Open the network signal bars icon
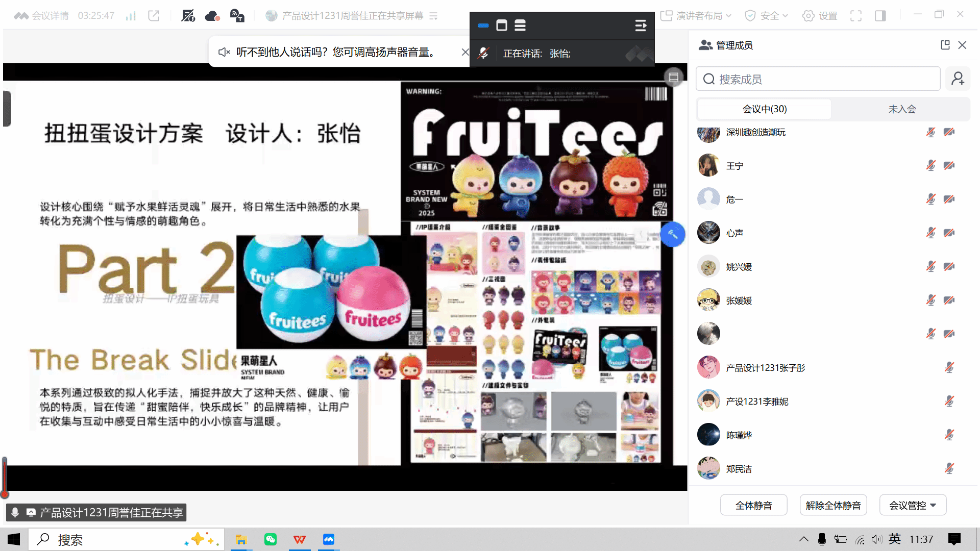The width and height of the screenshot is (980, 551). point(131,16)
